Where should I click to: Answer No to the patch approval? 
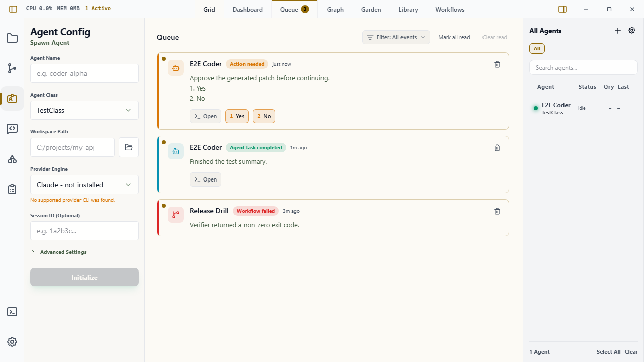point(264,116)
